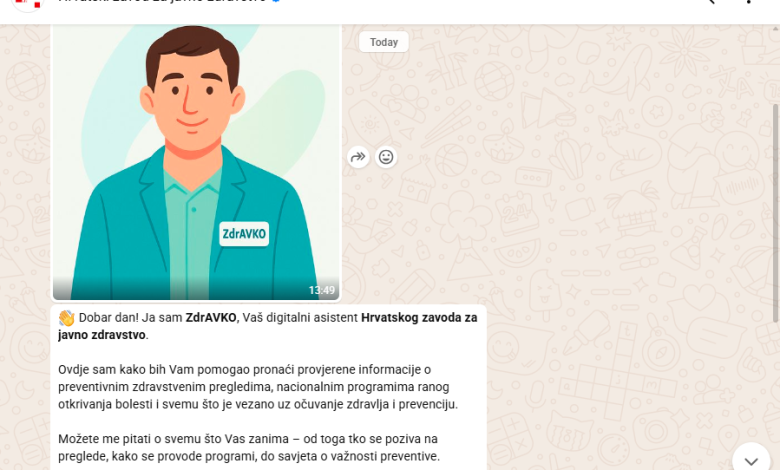Open the search icon in chat header
Image resolution: width=780 pixels, height=470 pixels.
click(710, 1)
